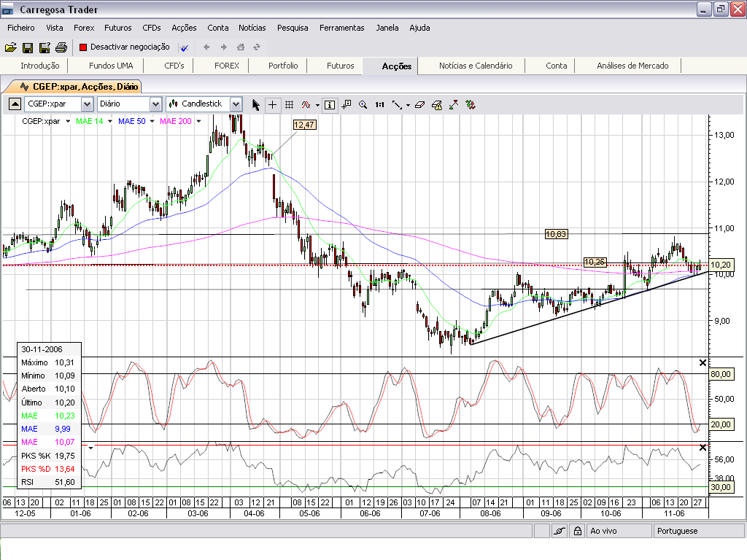Image resolution: width=747 pixels, height=560 pixels.
Task: Click the Portuguese language status field
Action: coord(677,531)
